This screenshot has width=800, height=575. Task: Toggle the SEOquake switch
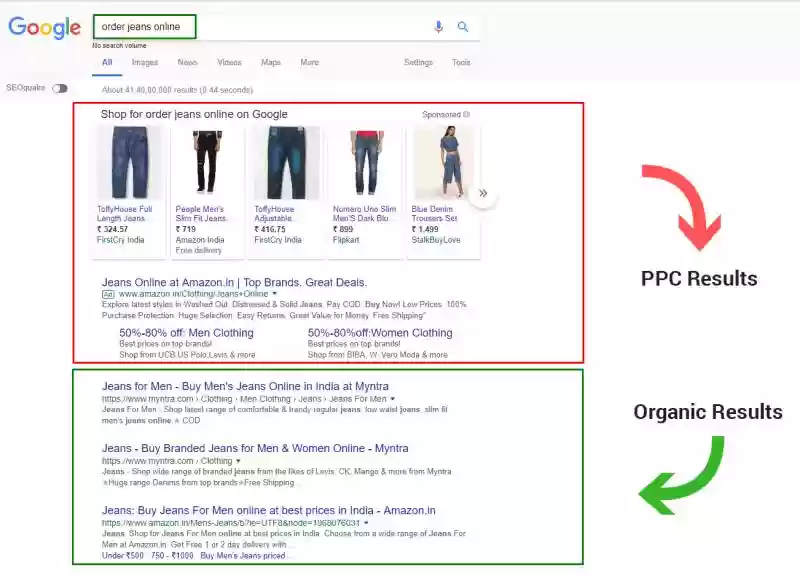(x=60, y=88)
